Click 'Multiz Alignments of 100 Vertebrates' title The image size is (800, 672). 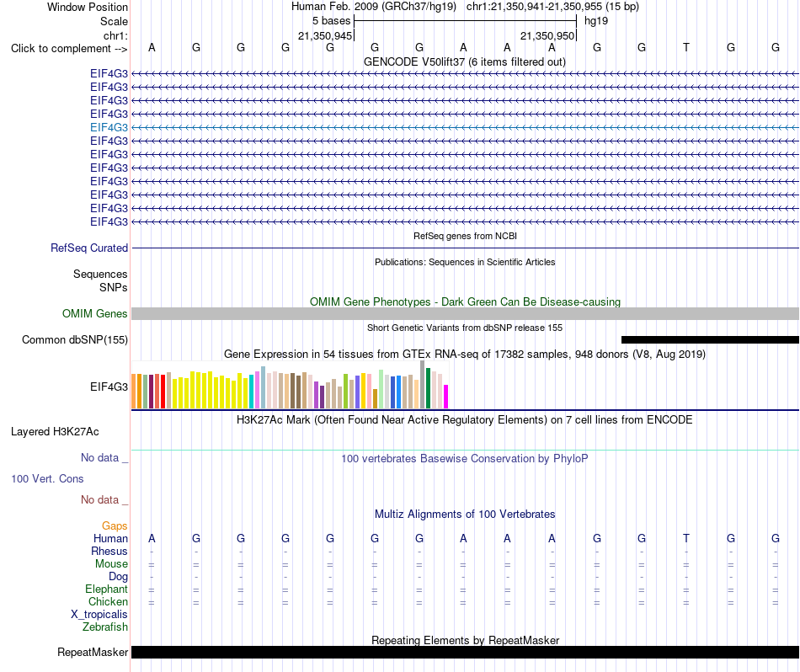tap(465, 514)
